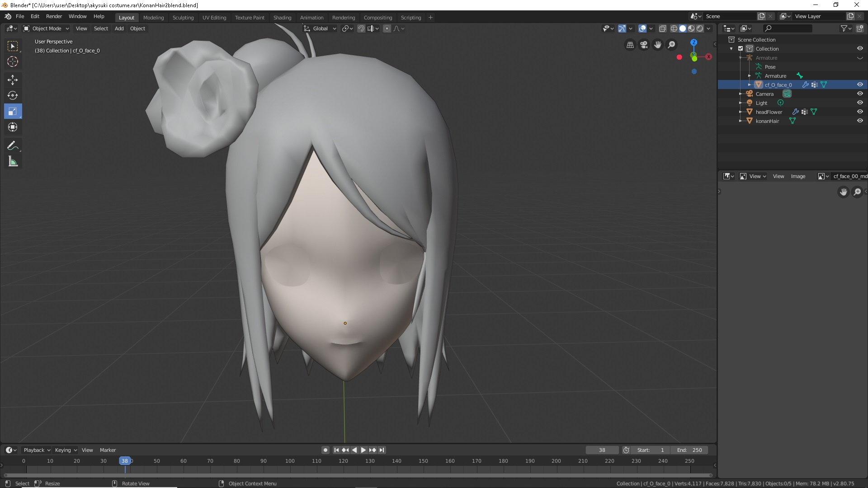868x488 pixels.
Task: Select the Measure tool
Action: (x=13, y=161)
